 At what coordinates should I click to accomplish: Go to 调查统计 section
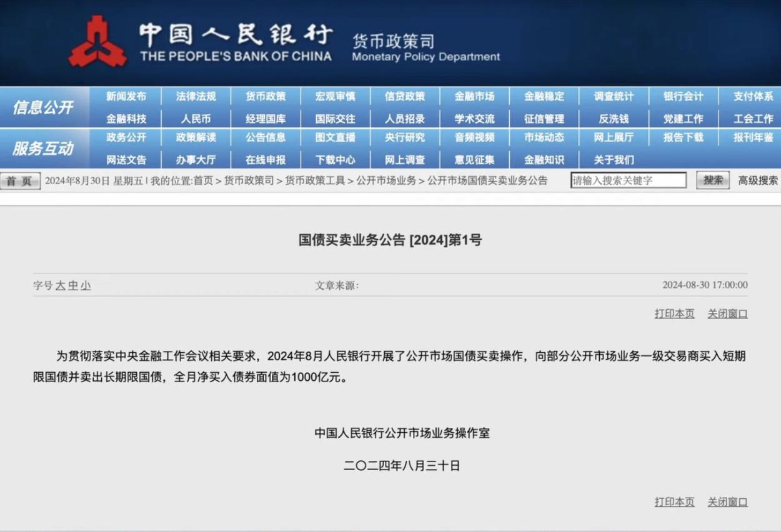pyautogui.click(x=614, y=97)
